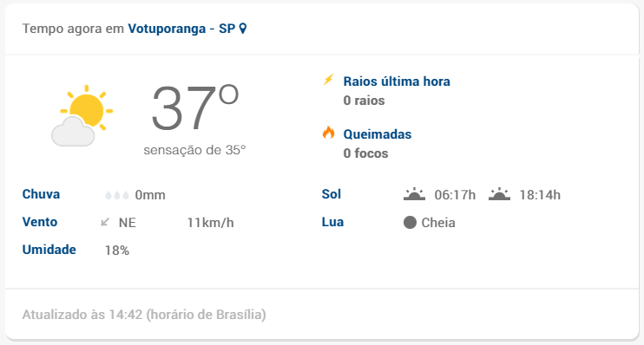The height and width of the screenshot is (345, 644).
Task: Click the wind direction arrow icon
Action: coord(105,222)
